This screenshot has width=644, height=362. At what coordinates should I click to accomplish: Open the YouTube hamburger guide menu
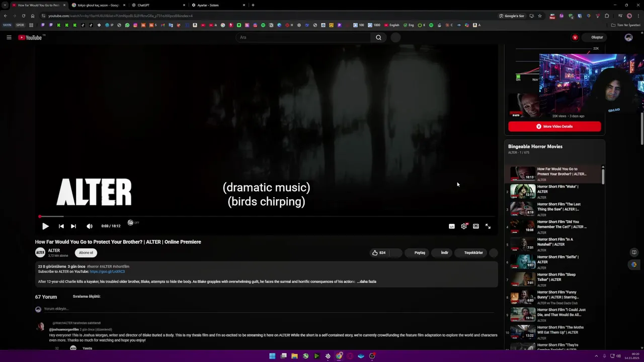click(x=9, y=37)
